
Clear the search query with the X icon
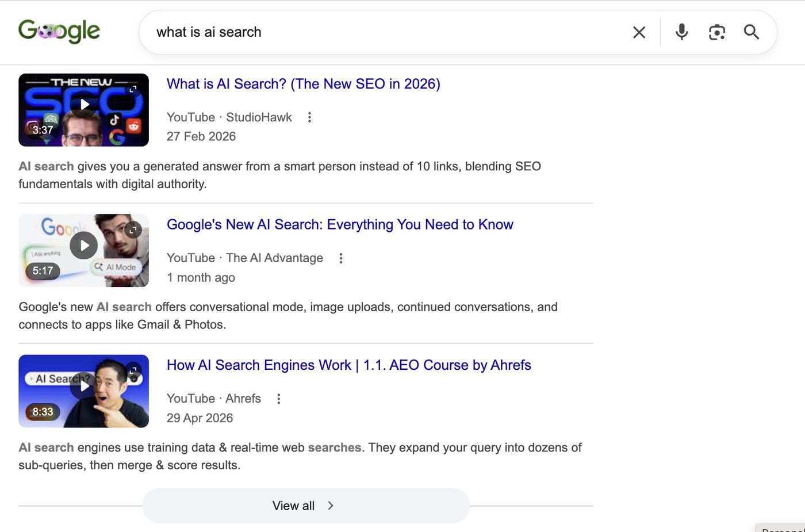pos(639,32)
